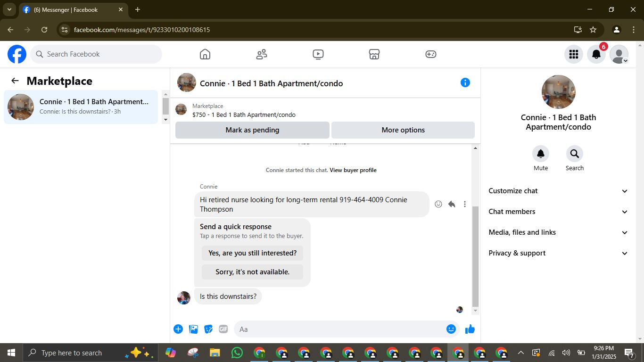Open the Gaming controller icon
This screenshot has height=362, width=644.
(x=431, y=54)
